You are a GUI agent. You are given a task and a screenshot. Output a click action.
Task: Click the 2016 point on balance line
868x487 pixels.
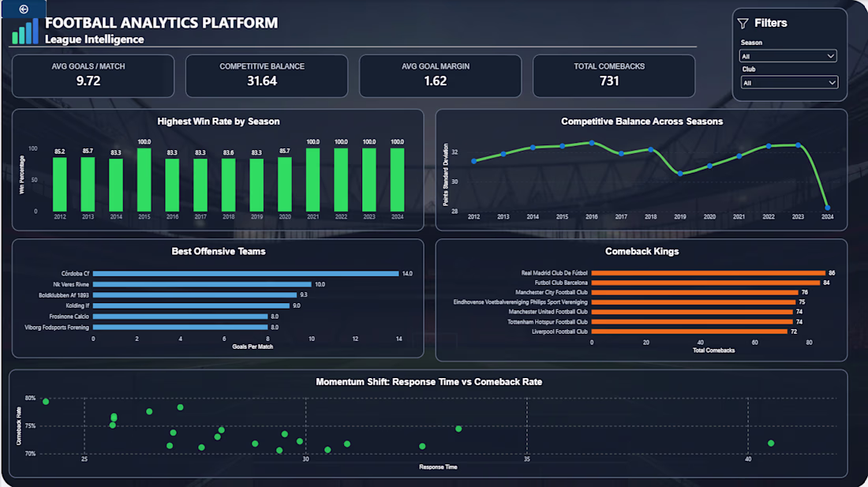[x=592, y=143]
